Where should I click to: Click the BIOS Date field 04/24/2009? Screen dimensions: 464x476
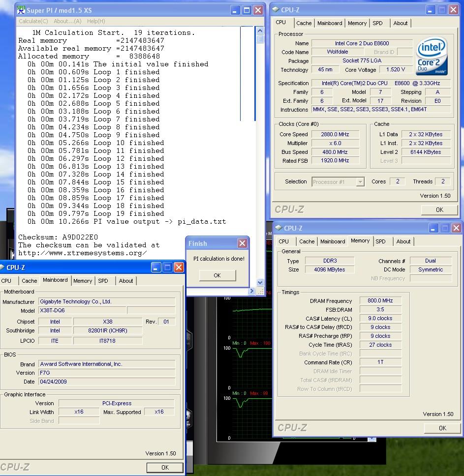click(107, 382)
